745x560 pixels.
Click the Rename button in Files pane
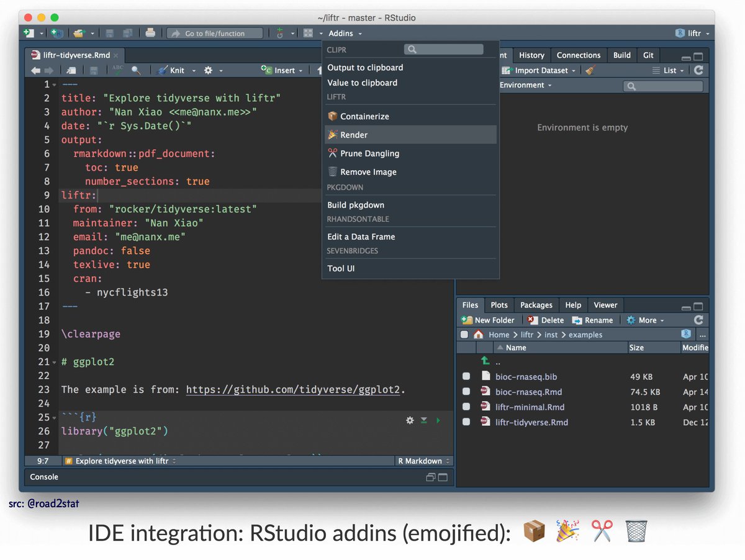[x=592, y=320]
